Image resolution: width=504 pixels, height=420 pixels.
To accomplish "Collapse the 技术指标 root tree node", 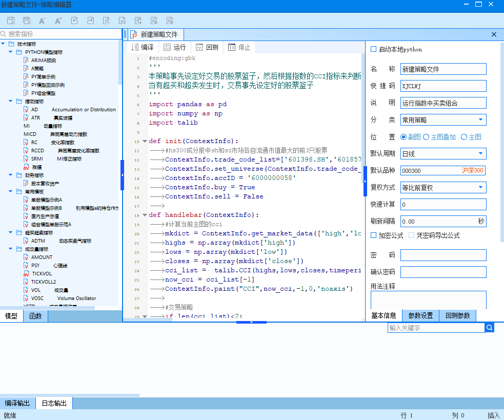I will click(3, 44).
